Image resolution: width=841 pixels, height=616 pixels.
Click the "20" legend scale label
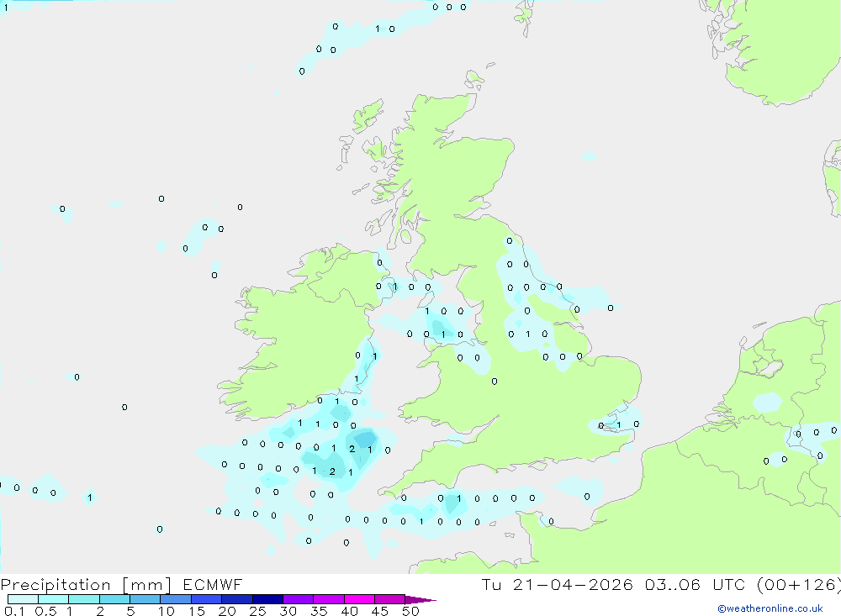click(x=227, y=611)
